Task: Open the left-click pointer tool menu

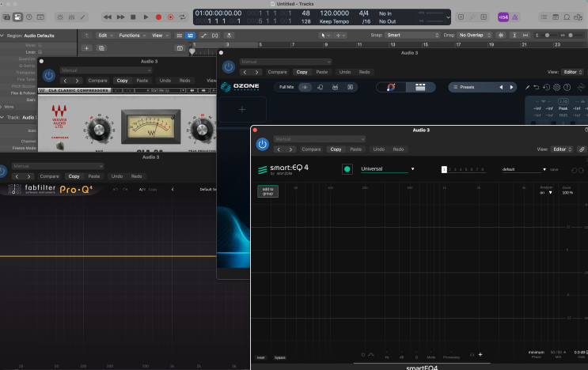Action: pyautogui.click(x=324, y=36)
